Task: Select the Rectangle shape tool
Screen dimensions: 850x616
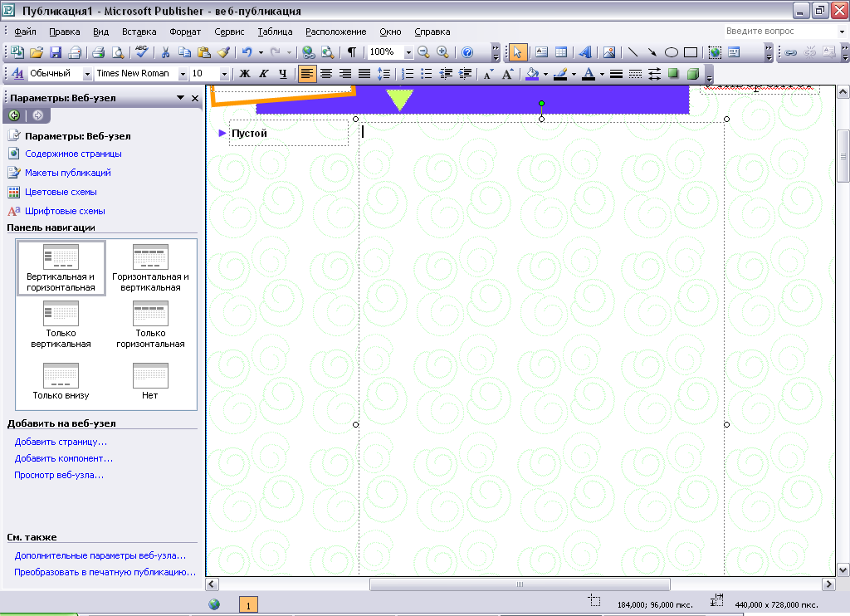Action: [x=691, y=52]
